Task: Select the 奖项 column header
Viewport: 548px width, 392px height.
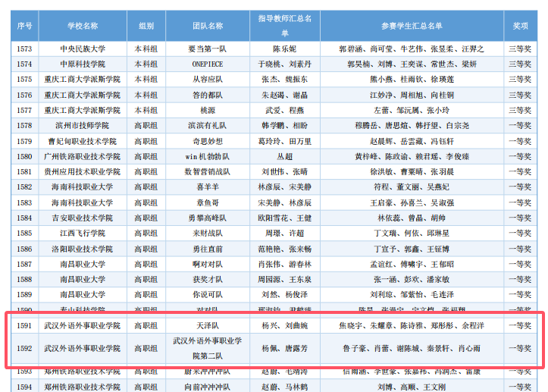Action: tap(520, 26)
